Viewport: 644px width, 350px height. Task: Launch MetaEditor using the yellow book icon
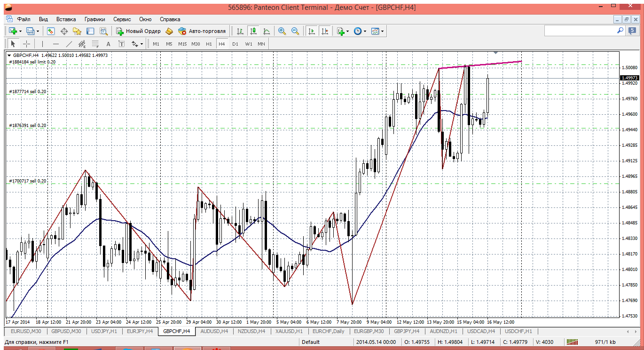click(169, 31)
